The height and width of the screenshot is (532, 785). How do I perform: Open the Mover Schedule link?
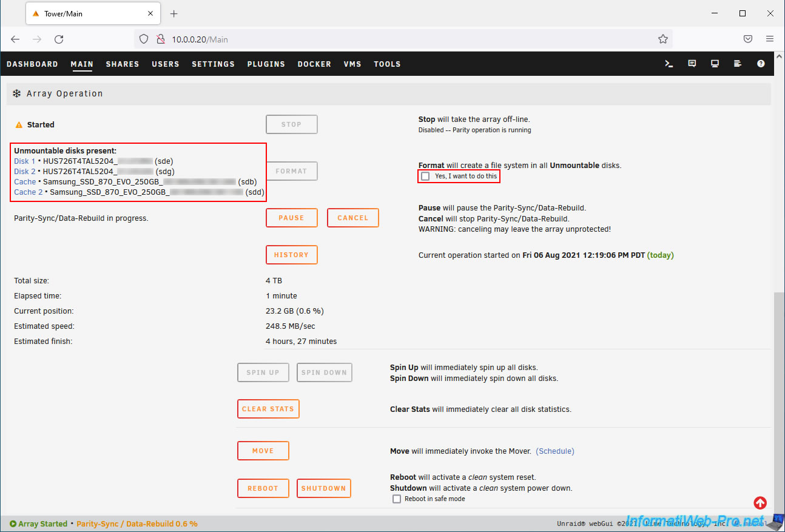(554, 451)
